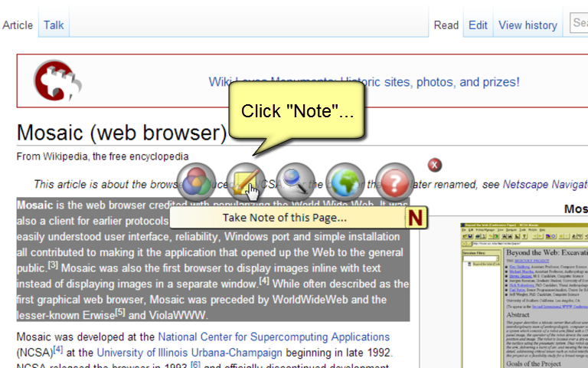The height and width of the screenshot is (368, 588).
Task: Click the Note pencil icon
Action: (x=246, y=182)
